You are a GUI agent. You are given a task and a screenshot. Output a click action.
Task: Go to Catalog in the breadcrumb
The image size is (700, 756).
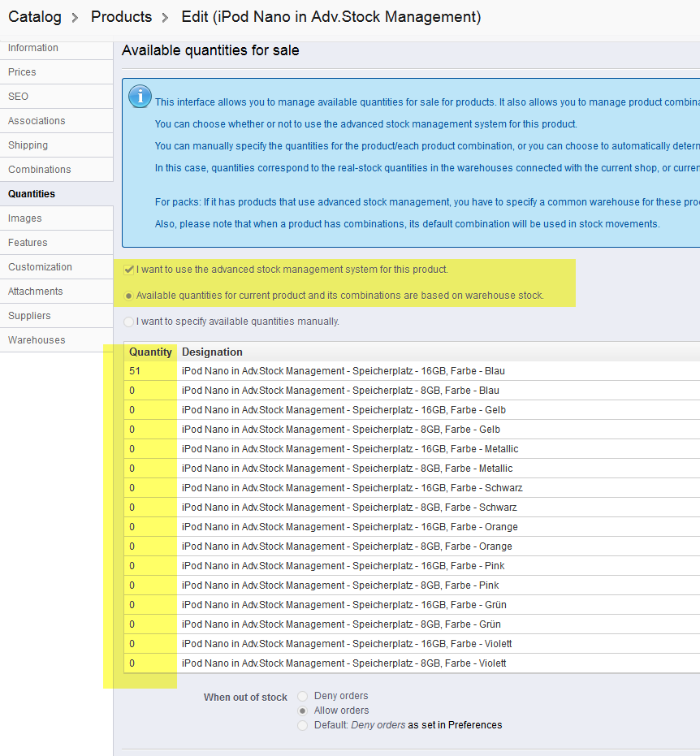[x=35, y=17]
